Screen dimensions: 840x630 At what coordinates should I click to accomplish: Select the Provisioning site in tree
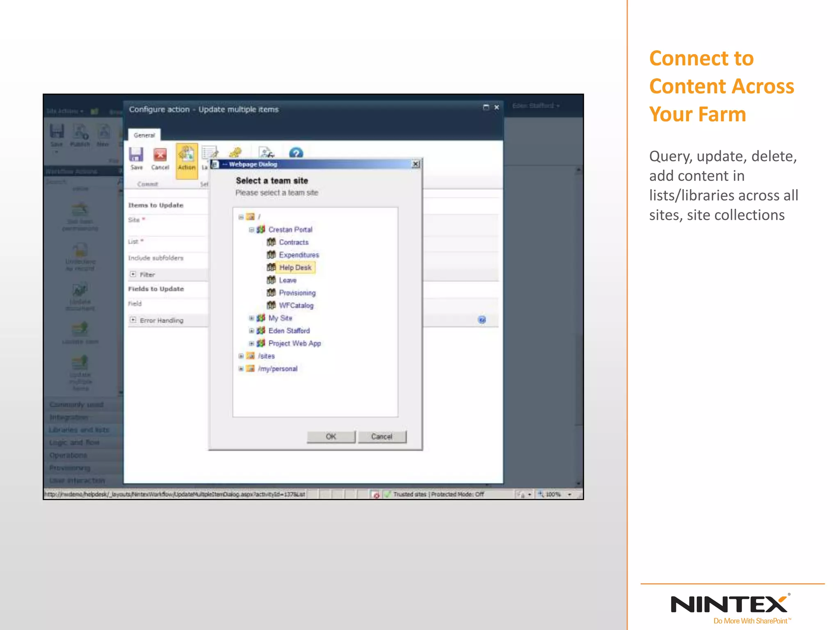pos(297,293)
